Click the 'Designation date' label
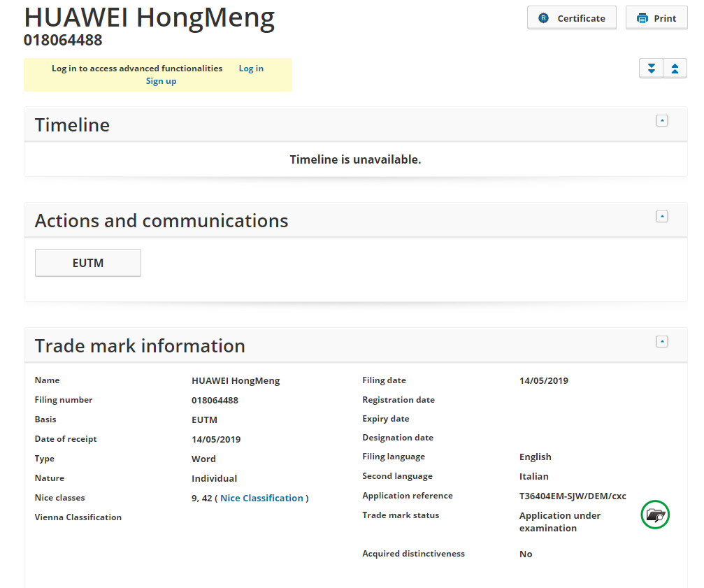Viewport: 704px width, 588px height. coord(398,437)
